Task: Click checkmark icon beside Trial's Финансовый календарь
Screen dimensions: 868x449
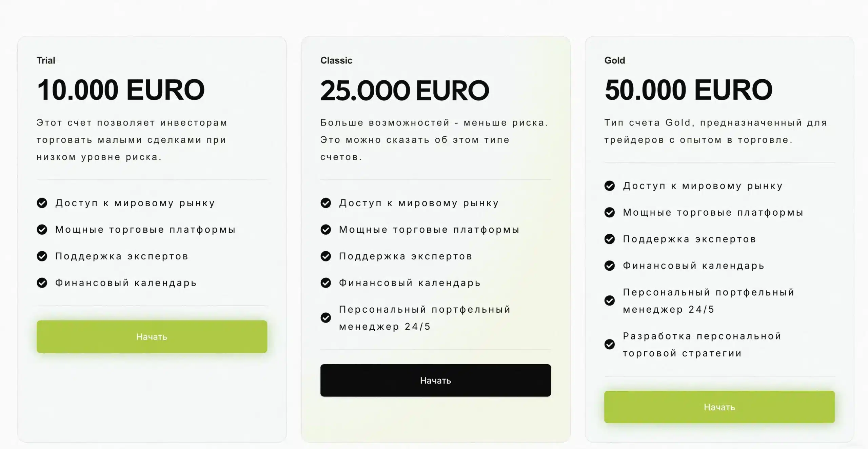Action: pos(42,282)
